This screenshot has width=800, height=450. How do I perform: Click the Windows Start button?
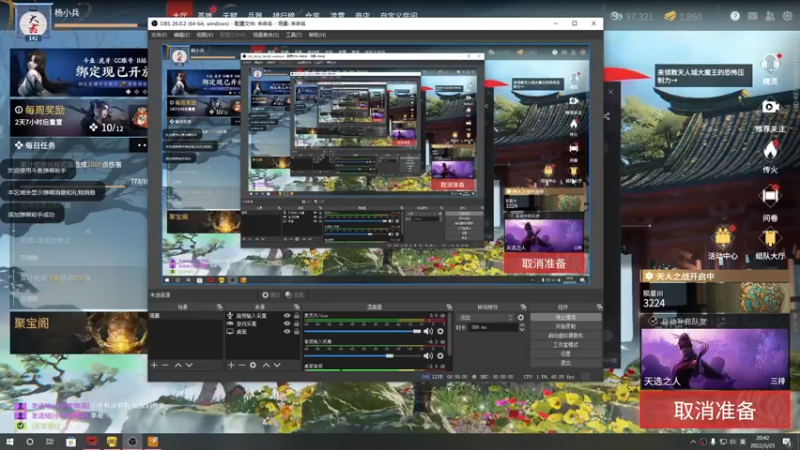[x=10, y=442]
